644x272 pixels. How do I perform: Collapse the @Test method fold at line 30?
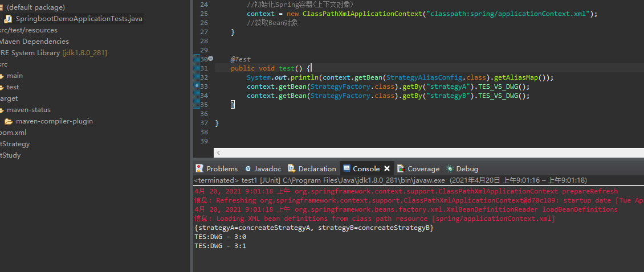coord(211,59)
